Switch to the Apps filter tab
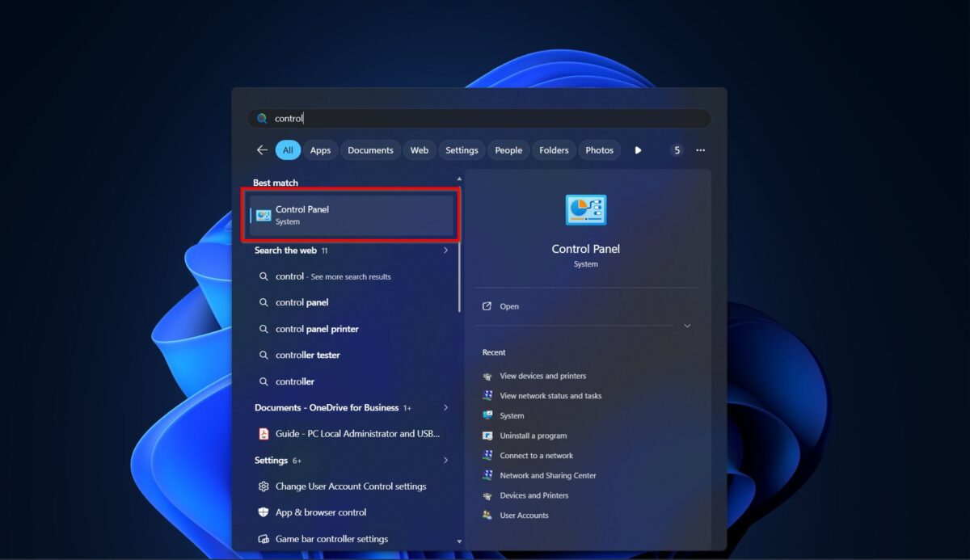This screenshot has height=560, width=970. [320, 150]
